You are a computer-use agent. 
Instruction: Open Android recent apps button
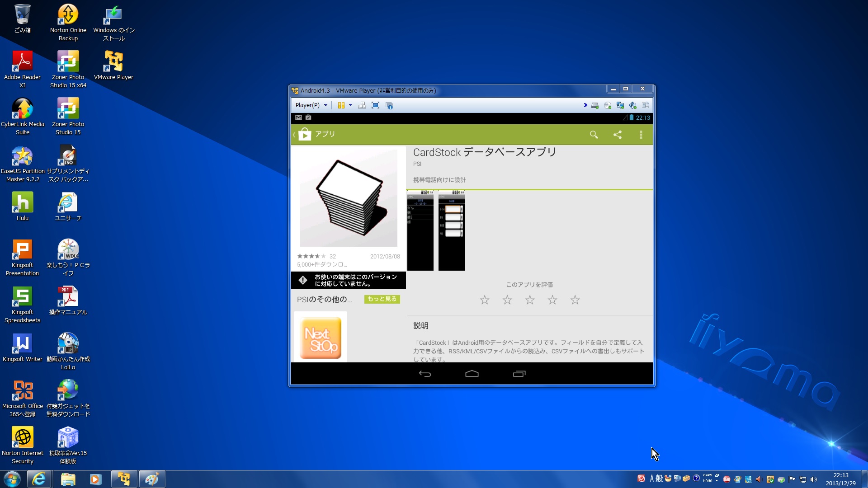click(519, 374)
